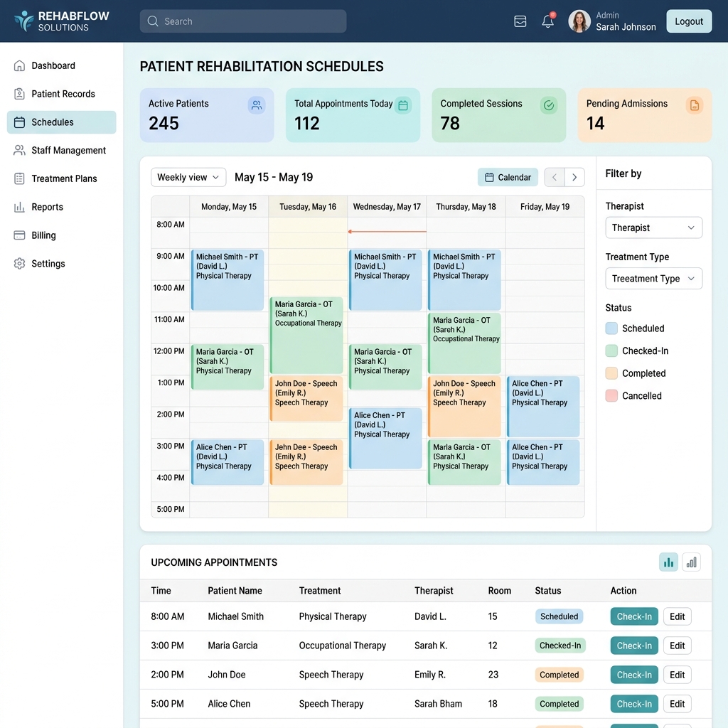Toggle the Completed status filter

[x=611, y=373]
